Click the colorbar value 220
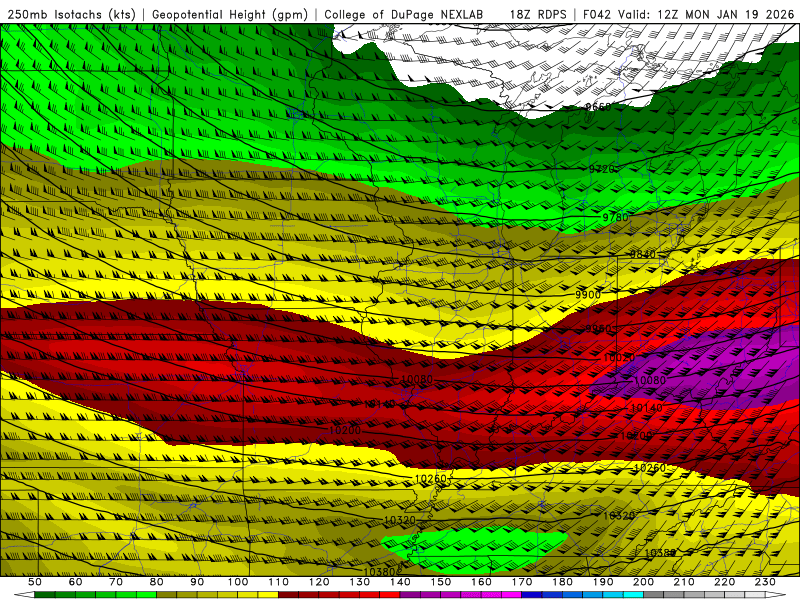This screenshot has height=600, width=800. point(724,582)
